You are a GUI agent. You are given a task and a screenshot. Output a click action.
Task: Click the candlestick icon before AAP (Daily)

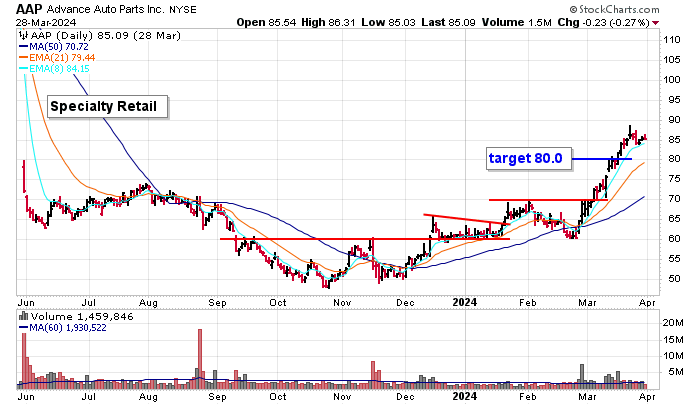point(23,35)
